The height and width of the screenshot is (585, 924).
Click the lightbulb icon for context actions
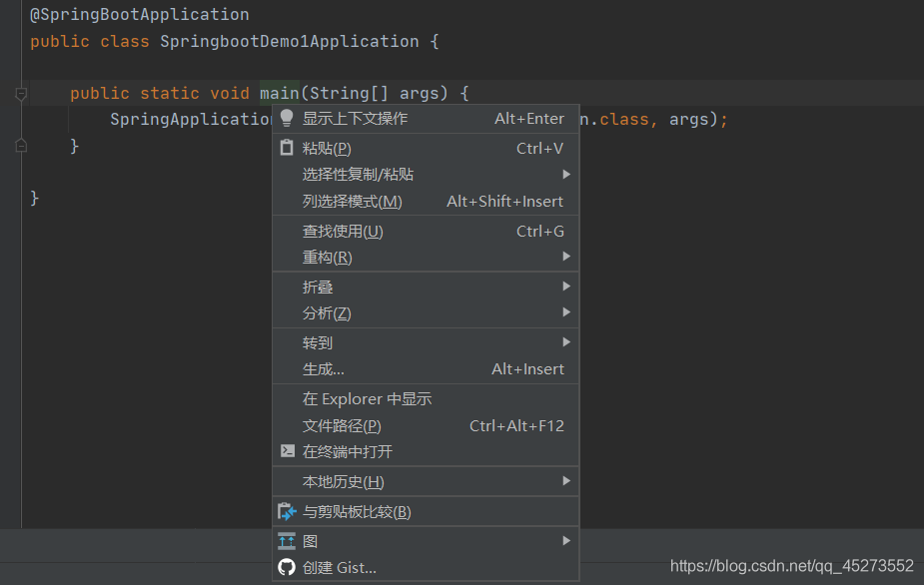tap(287, 118)
